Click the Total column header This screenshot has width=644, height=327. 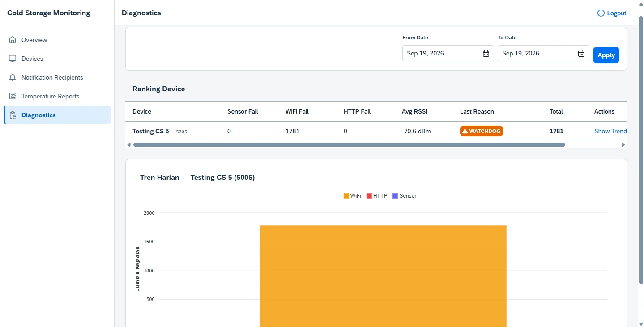pos(556,111)
